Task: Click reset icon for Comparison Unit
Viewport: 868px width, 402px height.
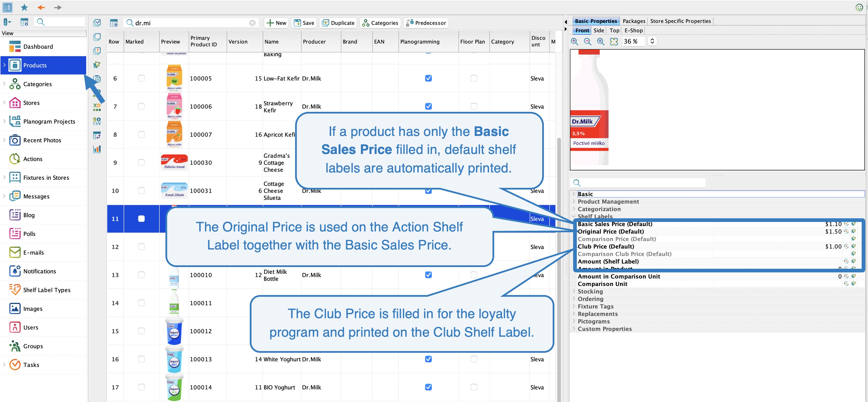Action: pos(846,284)
